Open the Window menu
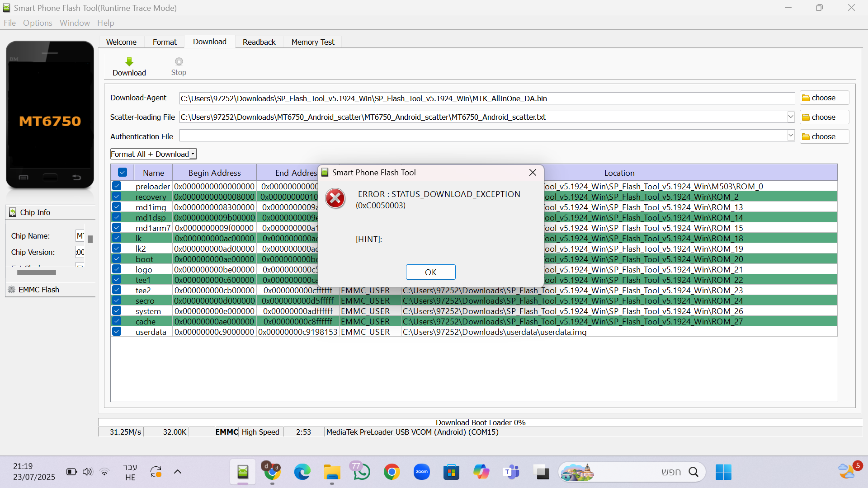The image size is (868, 488). [x=75, y=23]
